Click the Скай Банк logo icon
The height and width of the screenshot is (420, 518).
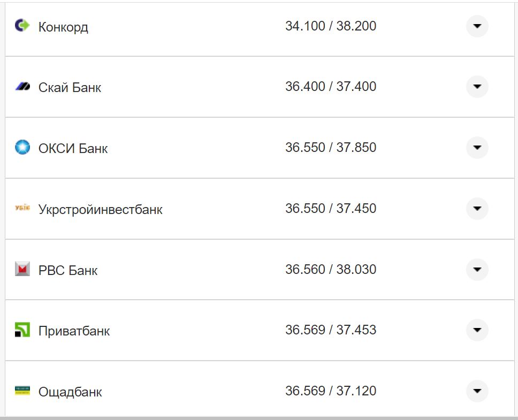tap(22, 86)
